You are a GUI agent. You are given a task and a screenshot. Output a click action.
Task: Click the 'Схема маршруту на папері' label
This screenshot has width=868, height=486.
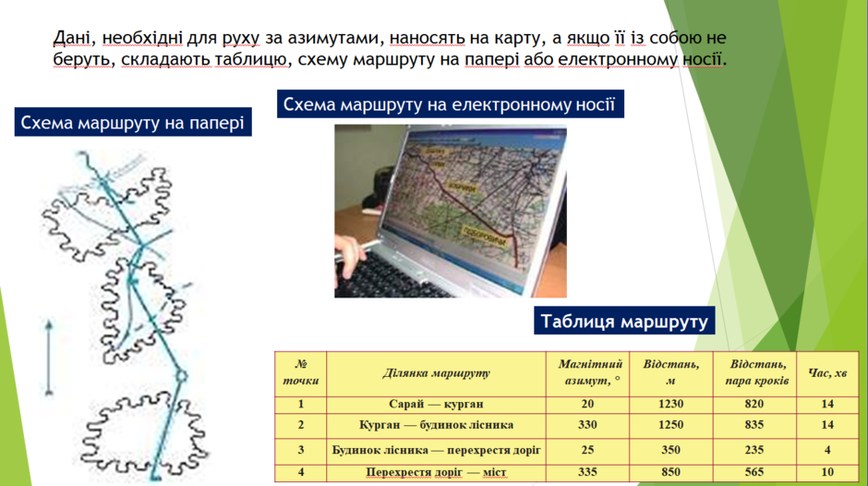[133, 123]
